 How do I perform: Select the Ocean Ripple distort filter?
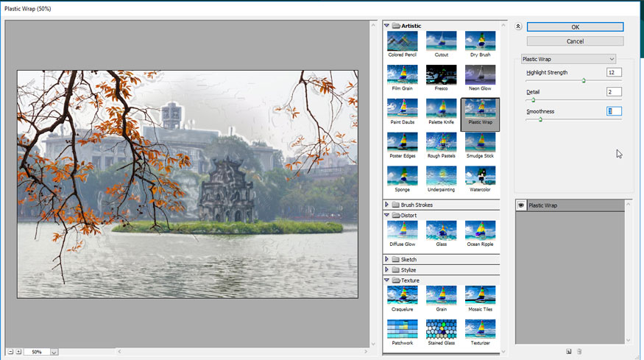click(480, 230)
